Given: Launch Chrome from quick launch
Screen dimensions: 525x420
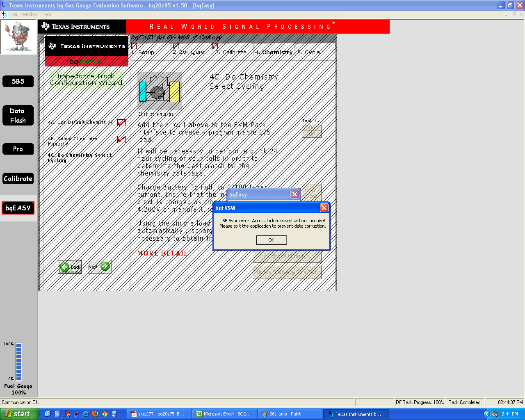Looking at the screenshot, I should click(105, 414).
